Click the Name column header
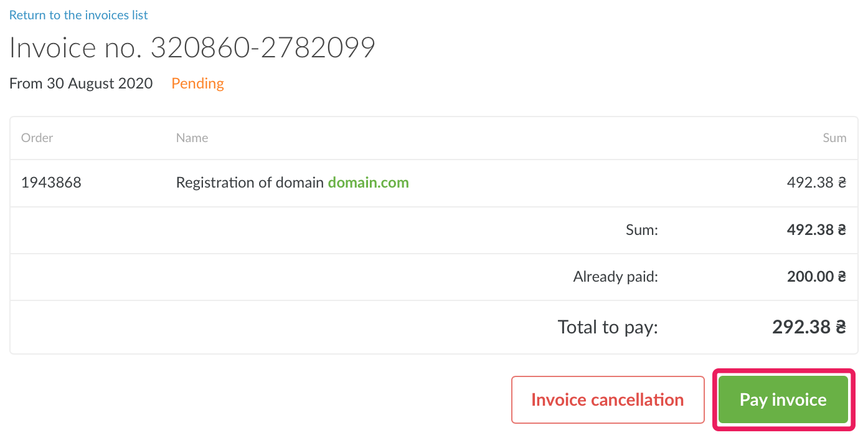This screenshot has width=868, height=435. pos(192,138)
